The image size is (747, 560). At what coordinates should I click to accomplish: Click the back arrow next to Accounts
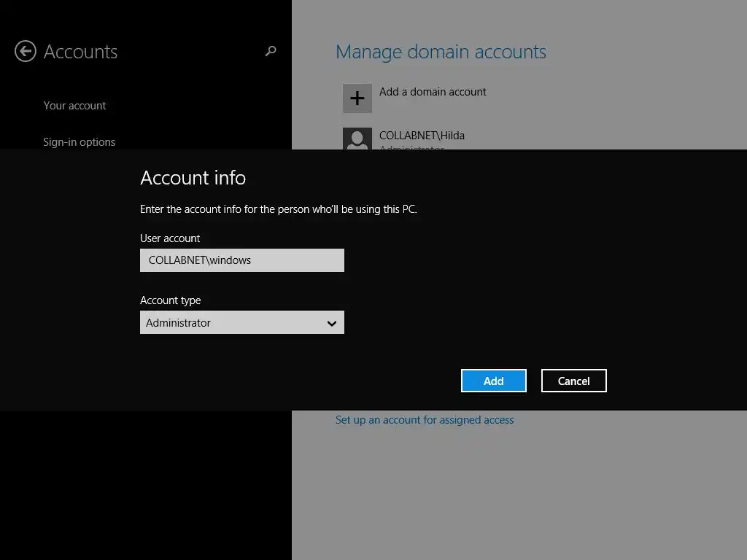(x=26, y=52)
